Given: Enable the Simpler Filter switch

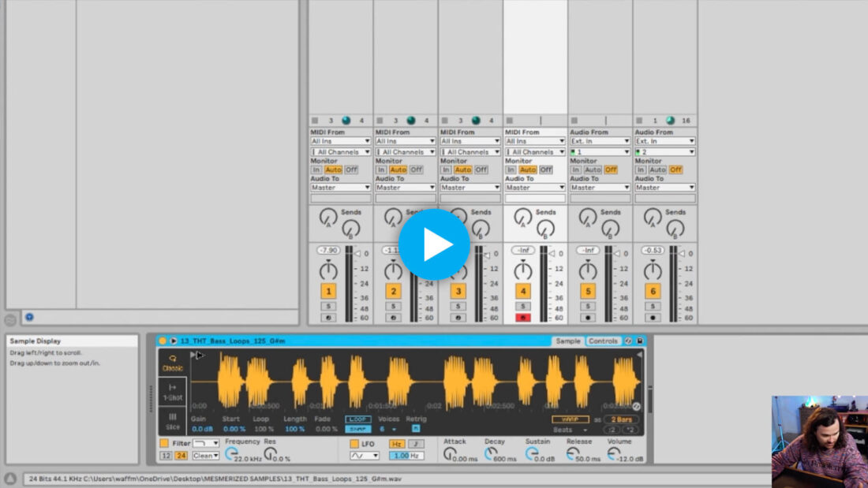Looking at the screenshot, I should [x=164, y=443].
